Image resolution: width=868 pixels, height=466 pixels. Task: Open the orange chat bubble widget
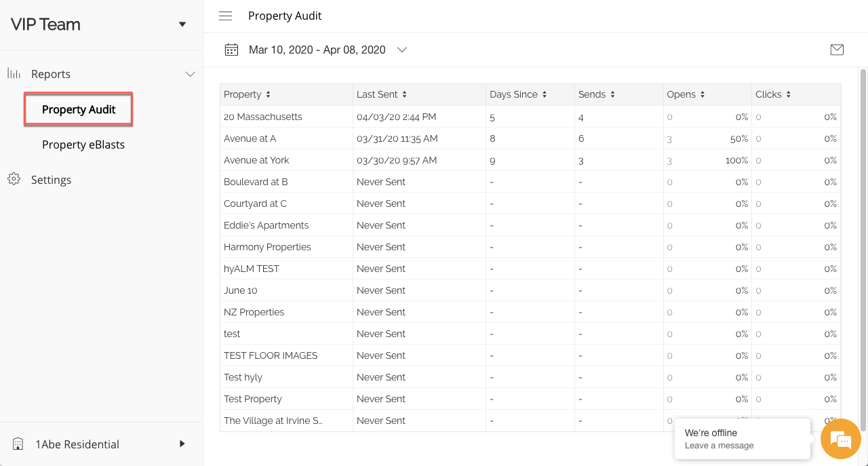(x=840, y=440)
